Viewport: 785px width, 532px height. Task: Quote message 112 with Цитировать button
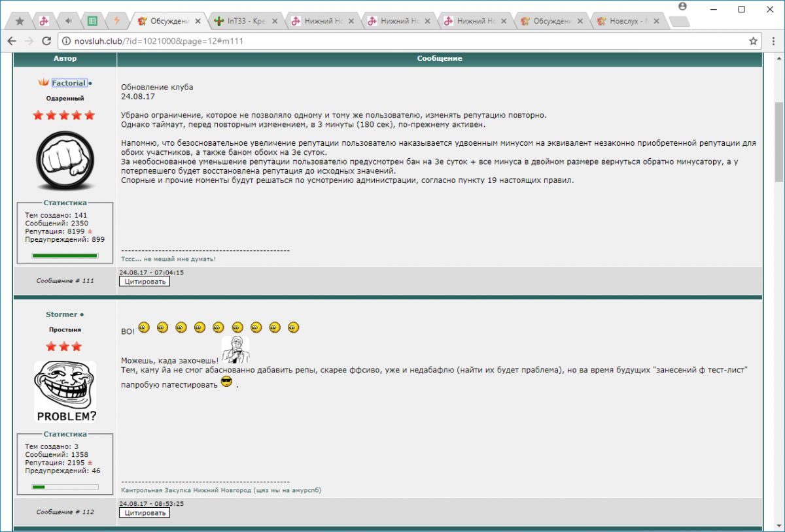[x=144, y=513]
